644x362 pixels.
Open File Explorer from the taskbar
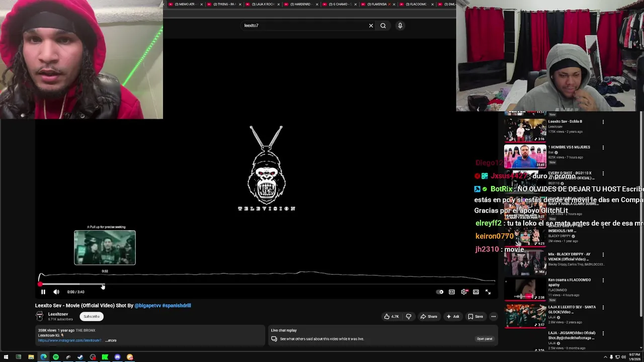(x=31, y=357)
